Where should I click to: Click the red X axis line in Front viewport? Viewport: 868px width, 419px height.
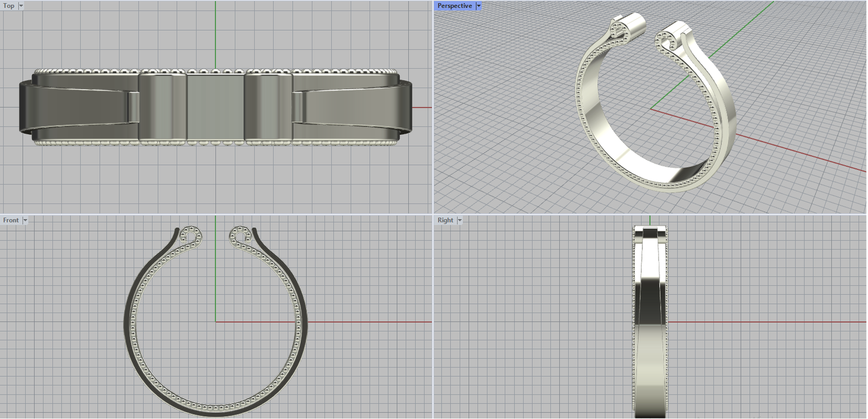tap(369, 322)
